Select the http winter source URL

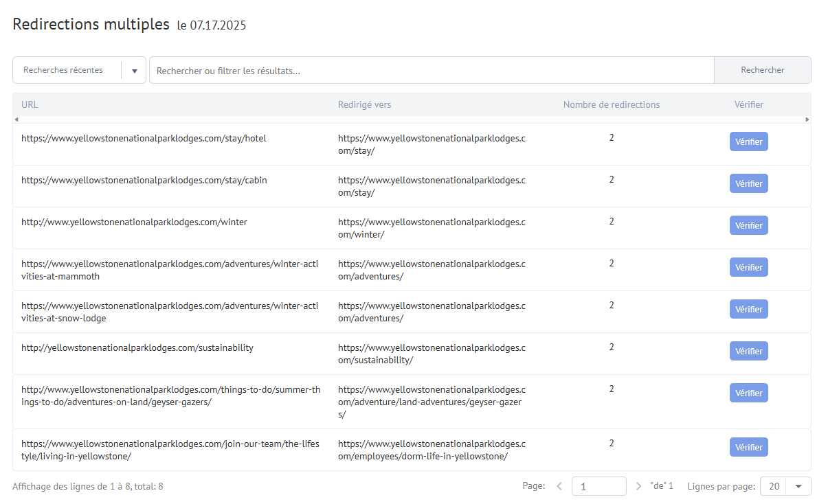pos(134,222)
